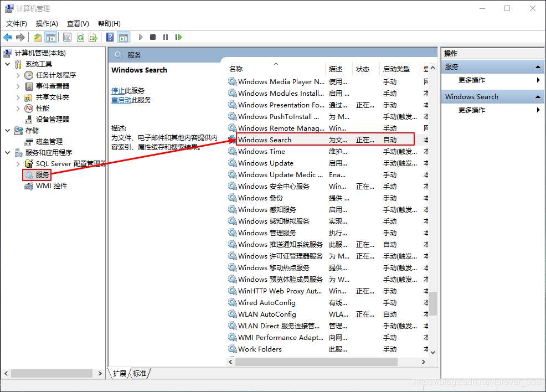The height and width of the screenshot is (392, 546).
Task: Open Help with the question mark icon
Action: [110, 37]
